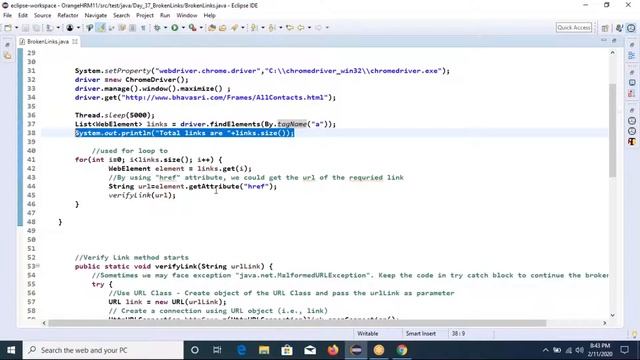Open the New file dropdown arrow

tap(16, 28)
